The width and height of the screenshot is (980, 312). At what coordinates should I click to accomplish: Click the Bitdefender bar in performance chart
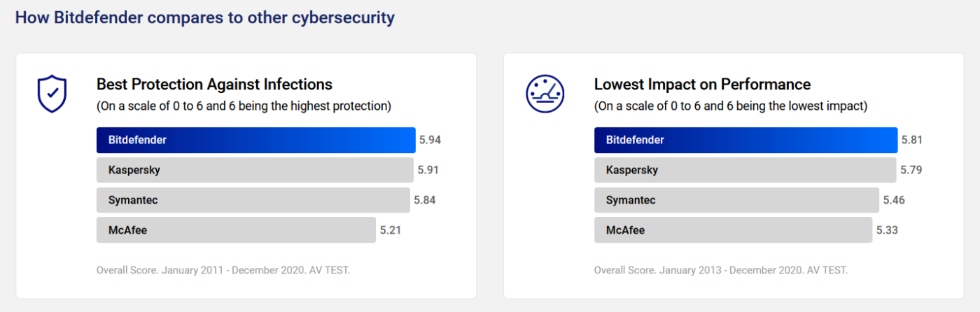point(745,140)
